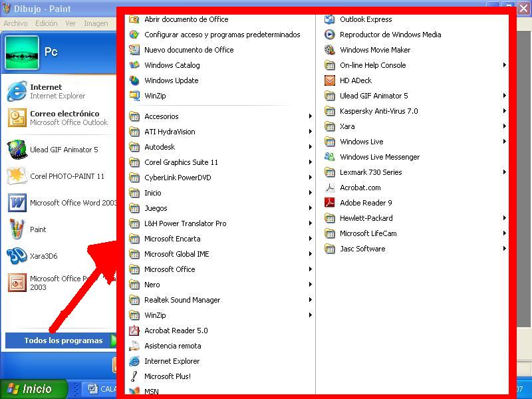Viewport: 532px width, 399px height.
Task: Expand the ATI HydraVision submenu arrow
Action: (x=310, y=132)
